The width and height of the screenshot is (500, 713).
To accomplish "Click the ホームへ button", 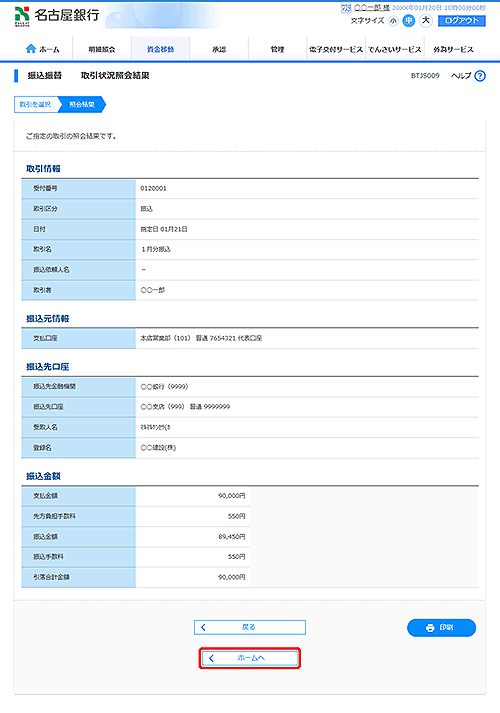I will click(x=250, y=658).
